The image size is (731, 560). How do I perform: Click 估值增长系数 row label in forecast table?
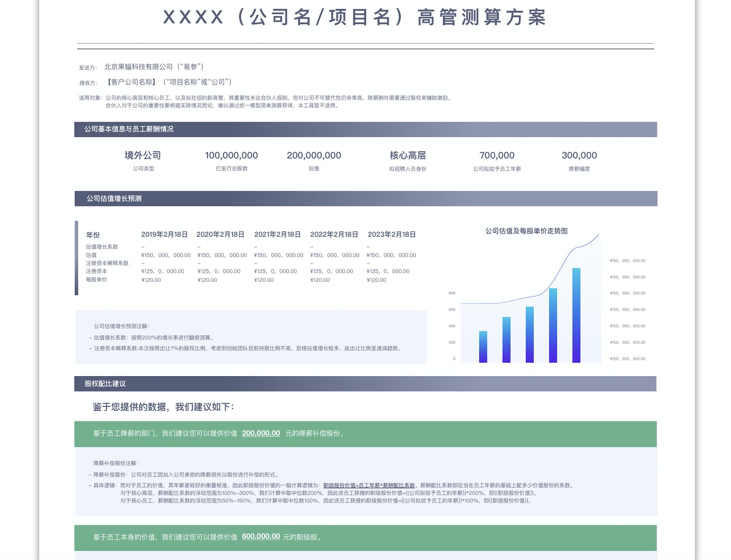[x=102, y=247]
